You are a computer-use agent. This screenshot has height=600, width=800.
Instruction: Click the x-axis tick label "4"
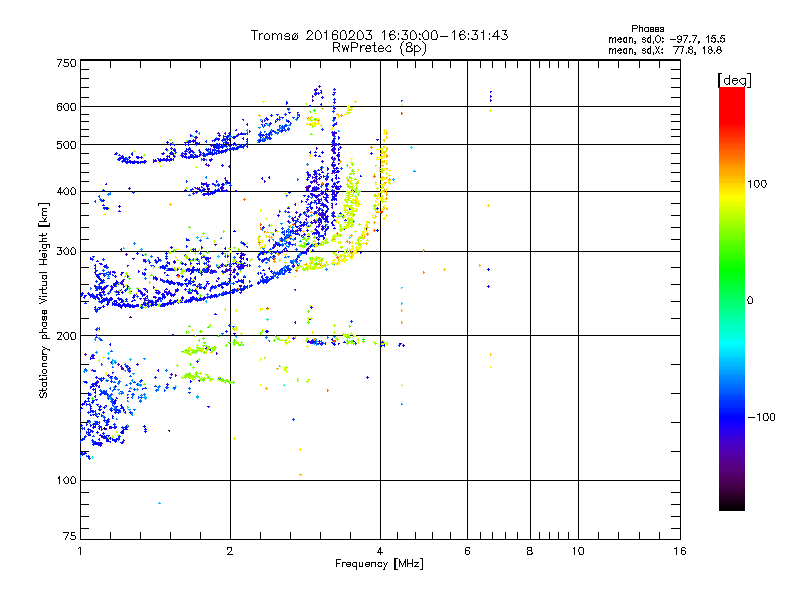[x=380, y=551]
